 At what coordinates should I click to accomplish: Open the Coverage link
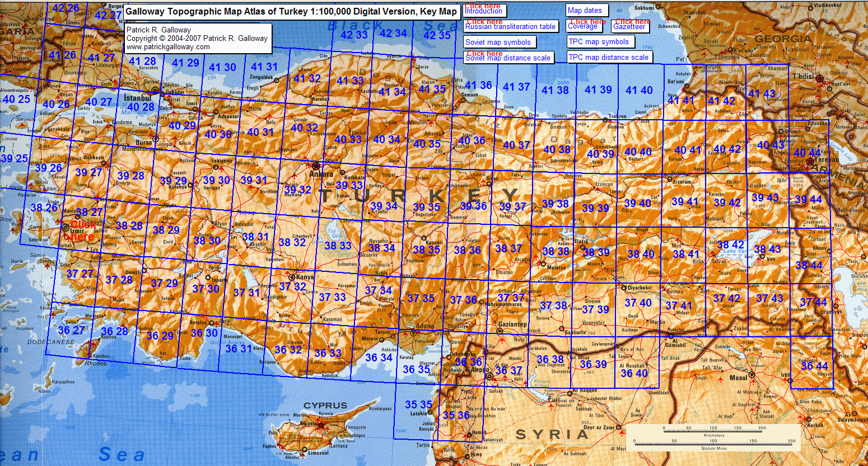pos(582,26)
